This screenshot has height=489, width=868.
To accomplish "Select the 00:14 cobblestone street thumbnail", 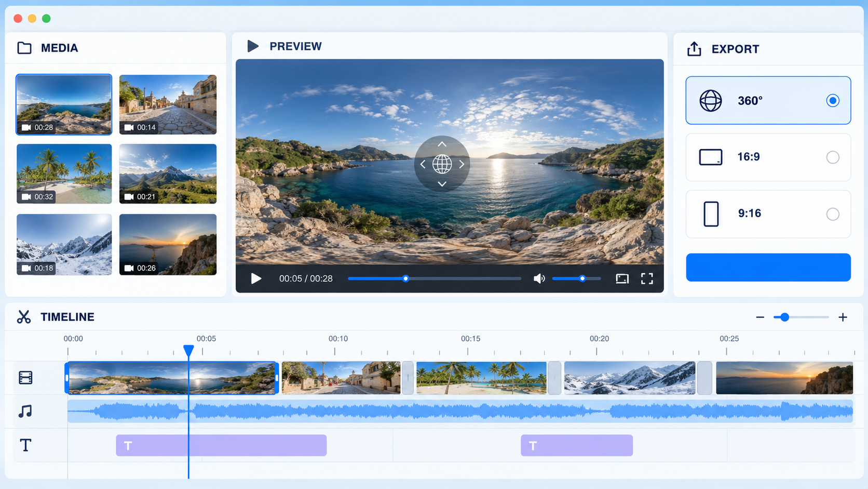I will (168, 104).
